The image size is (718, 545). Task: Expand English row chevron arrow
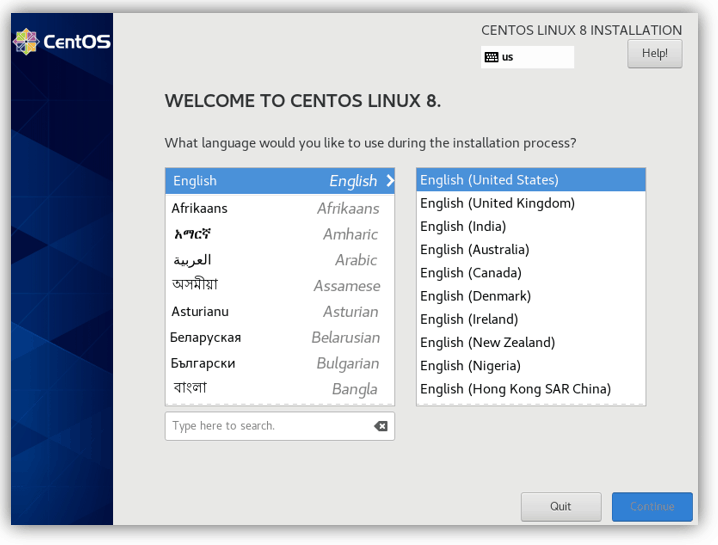pyautogui.click(x=390, y=180)
